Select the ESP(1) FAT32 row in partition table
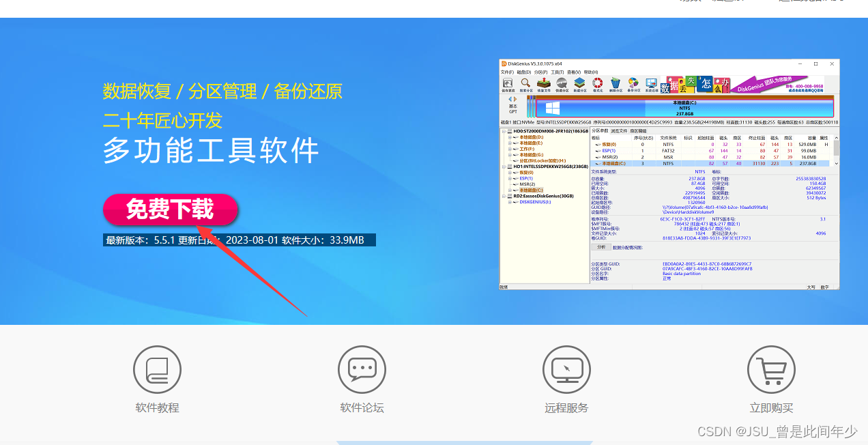 710,151
